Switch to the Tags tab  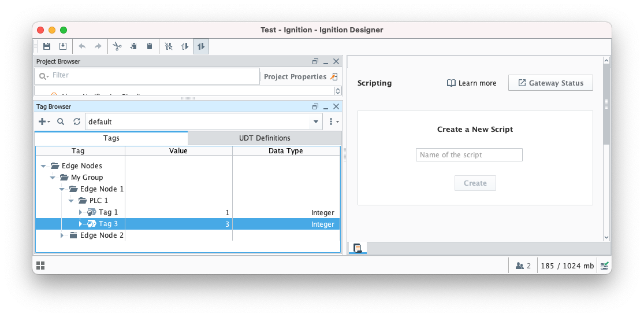pyautogui.click(x=111, y=138)
